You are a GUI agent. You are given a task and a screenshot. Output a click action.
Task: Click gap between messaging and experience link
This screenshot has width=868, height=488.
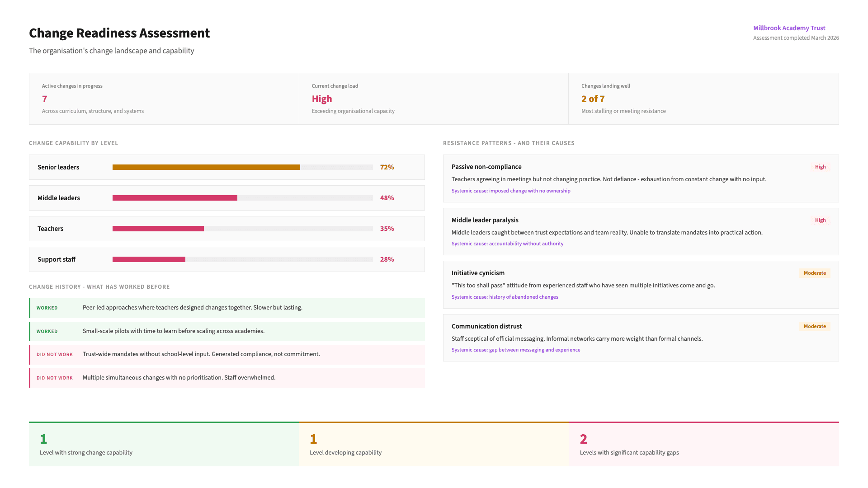(x=516, y=350)
